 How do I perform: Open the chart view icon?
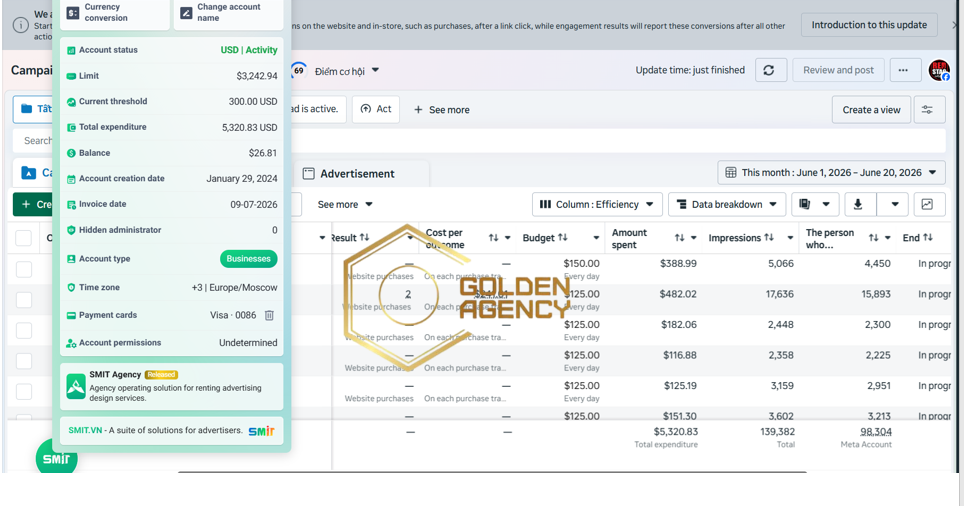[x=927, y=204]
